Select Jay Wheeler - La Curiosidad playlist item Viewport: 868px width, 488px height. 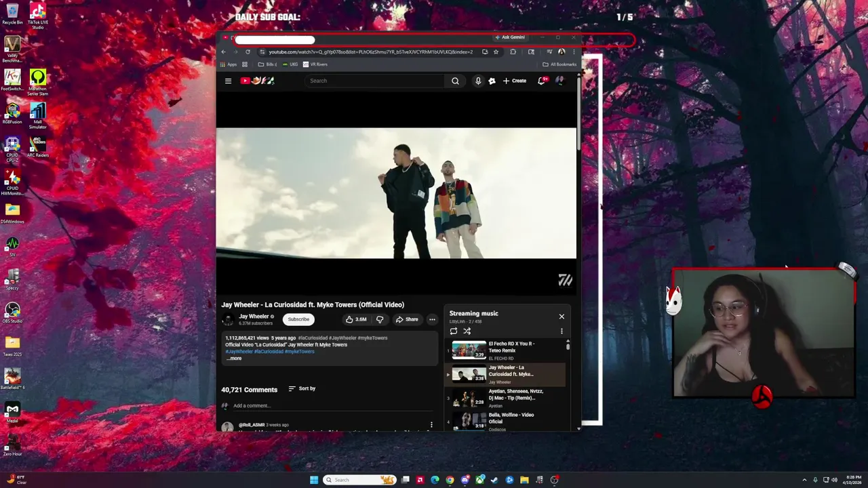tap(505, 374)
